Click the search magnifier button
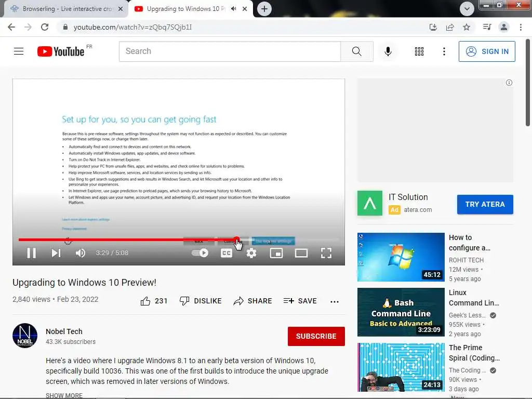The height and width of the screenshot is (399, 532). point(356,51)
